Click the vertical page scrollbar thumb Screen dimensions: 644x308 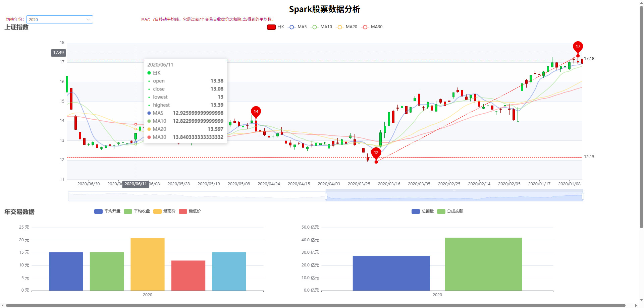tap(641, 117)
